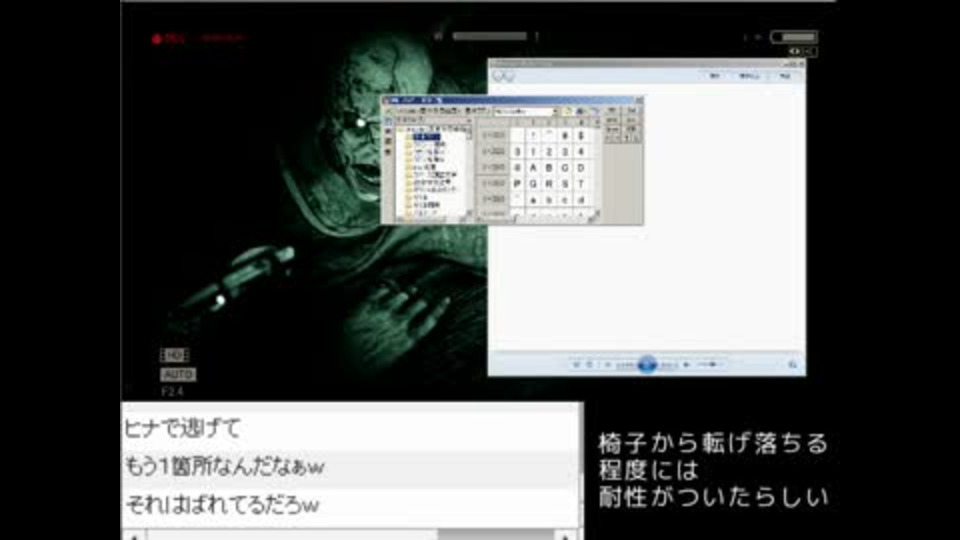Click the red REC indicator on game overlay

(168, 39)
